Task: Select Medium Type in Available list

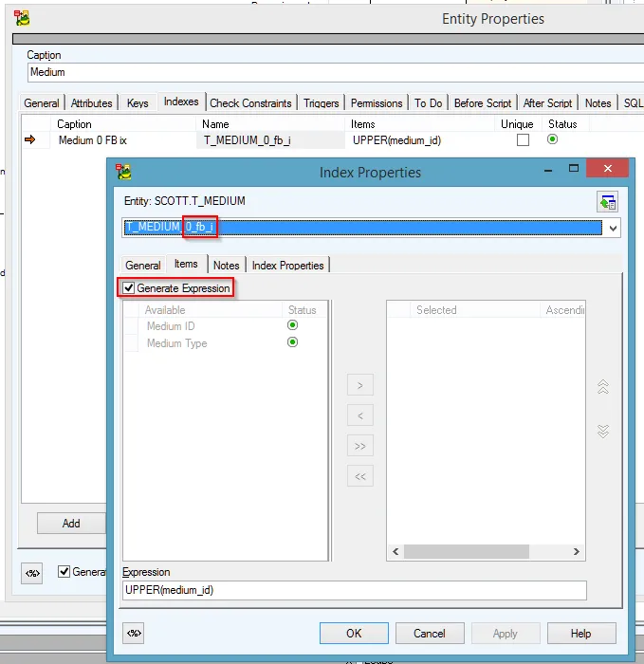Action: pos(177,343)
